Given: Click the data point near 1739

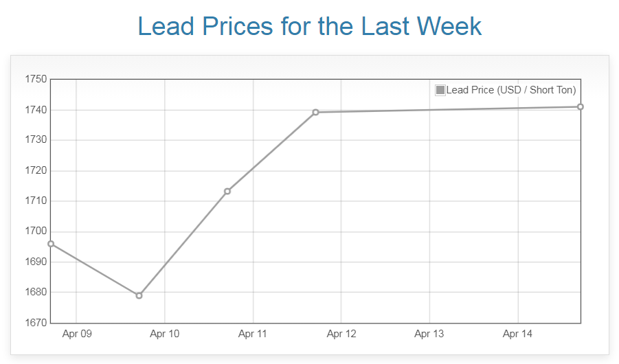Looking at the screenshot, I should point(315,112).
